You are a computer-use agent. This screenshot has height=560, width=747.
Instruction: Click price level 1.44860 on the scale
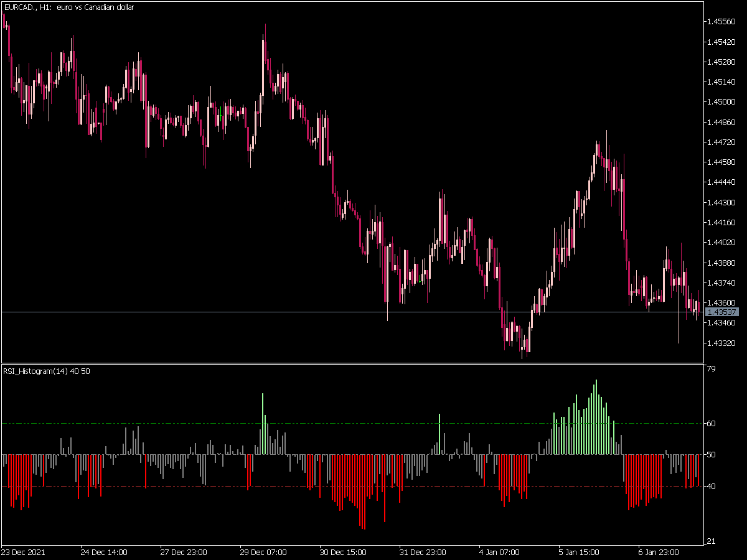click(x=722, y=122)
